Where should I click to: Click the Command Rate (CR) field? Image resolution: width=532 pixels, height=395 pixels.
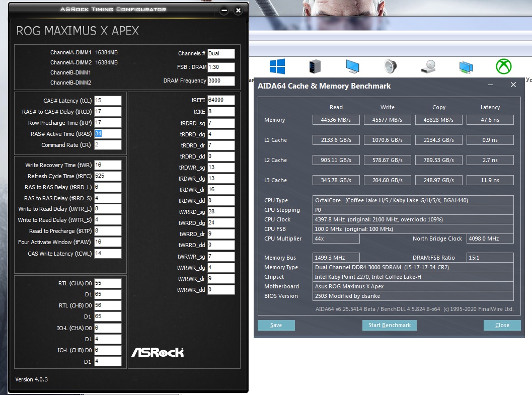(x=108, y=145)
